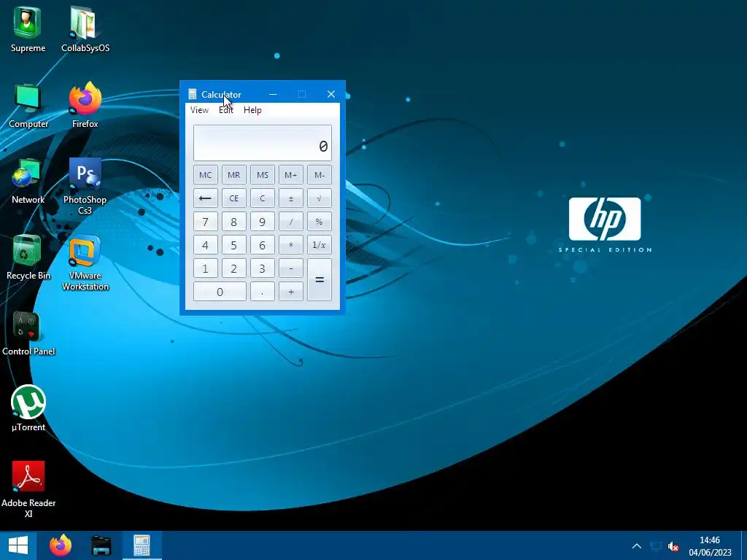Click the CE clear entry button
747x560 pixels.
tap(234, 198)
